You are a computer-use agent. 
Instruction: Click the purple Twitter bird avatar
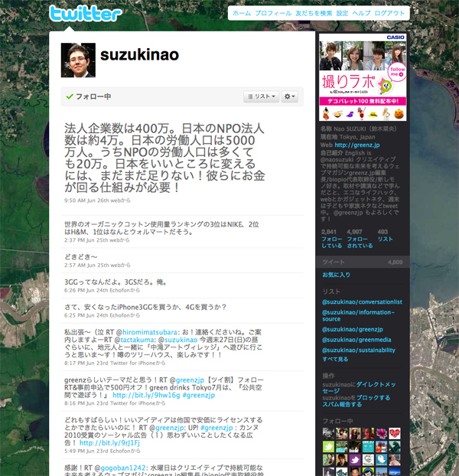(355, 460)
